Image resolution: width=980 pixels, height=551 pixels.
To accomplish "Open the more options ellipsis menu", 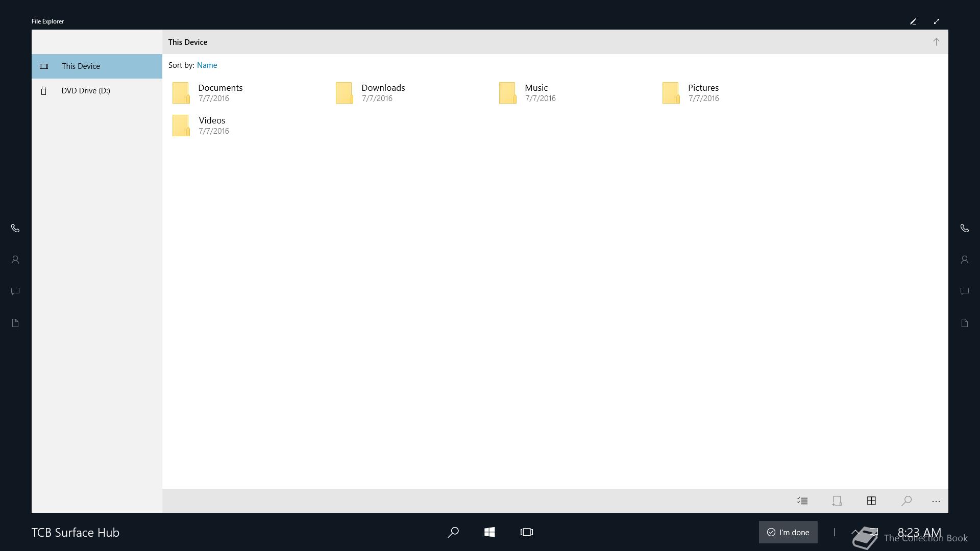I will click(936, 502).
